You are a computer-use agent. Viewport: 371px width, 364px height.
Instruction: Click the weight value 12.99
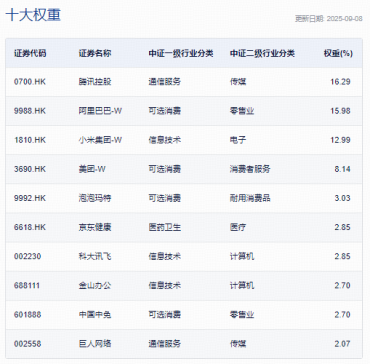341,140
